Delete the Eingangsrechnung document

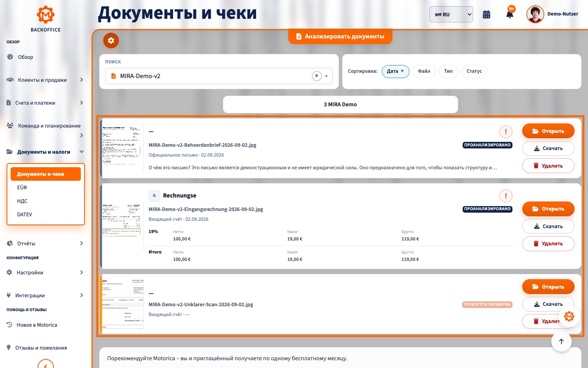point(548,244)
